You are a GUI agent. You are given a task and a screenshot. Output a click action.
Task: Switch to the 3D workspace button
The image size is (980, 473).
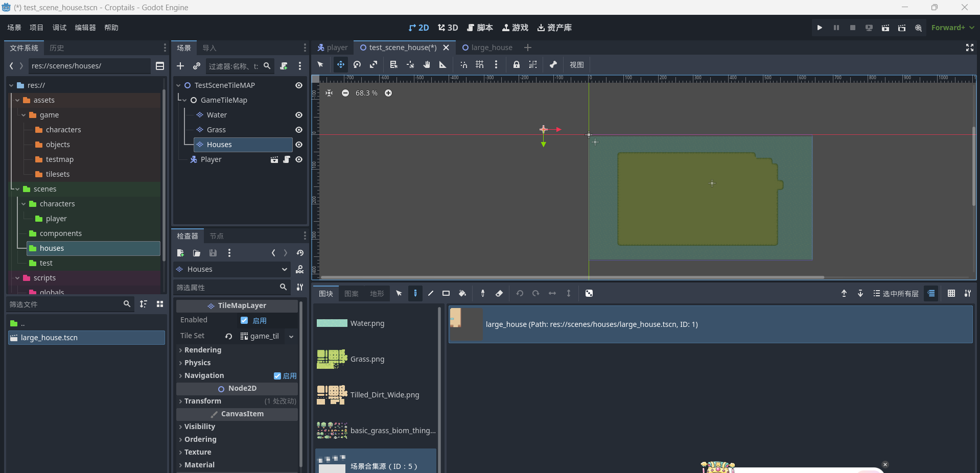tap(448, 28)
